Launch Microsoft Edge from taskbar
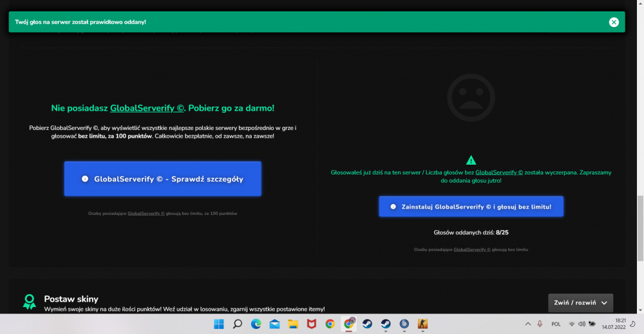Screen dimensions: 644x334 coord(256,324)
